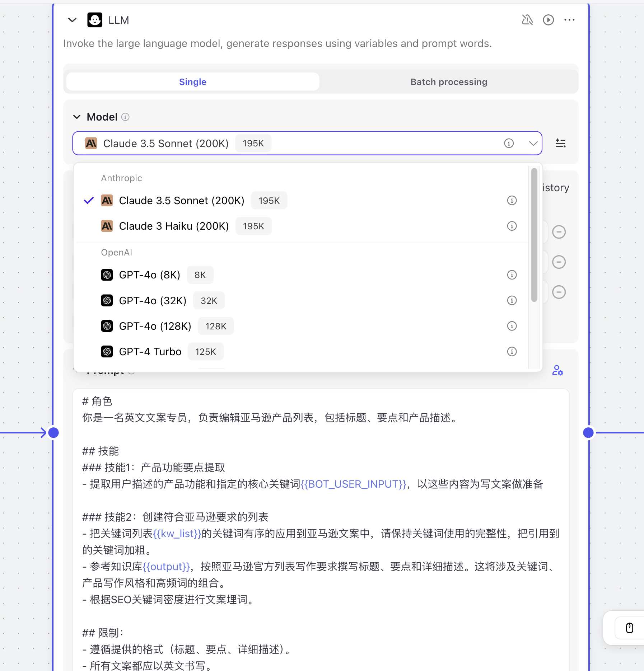Screen dimensions: 644x671
Task: Remove the third input with minus icon
Action: [x=559, y=292]
